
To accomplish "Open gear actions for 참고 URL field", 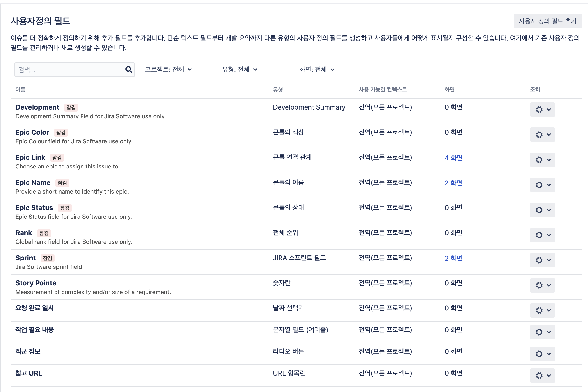I will click(542, 376).
